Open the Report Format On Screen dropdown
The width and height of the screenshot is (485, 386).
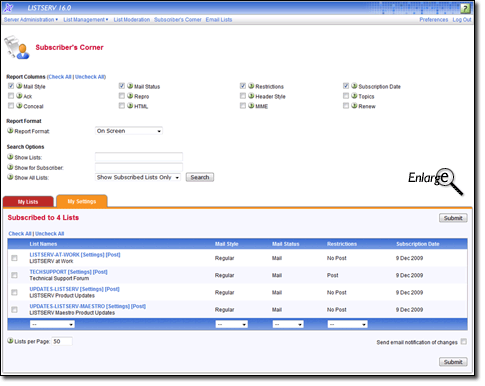point(129,131)
